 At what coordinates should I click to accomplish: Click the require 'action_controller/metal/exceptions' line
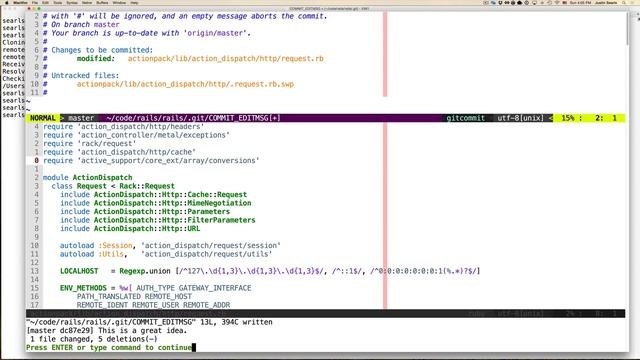[136, 135]
